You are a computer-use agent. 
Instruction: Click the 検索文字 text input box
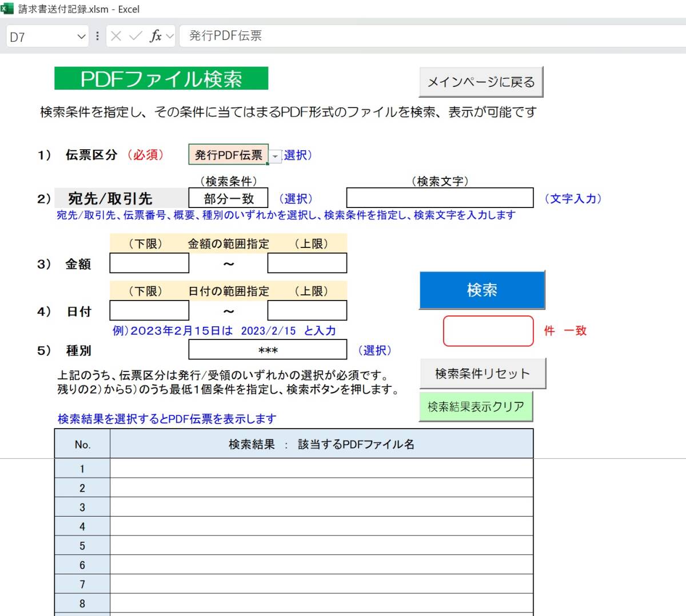coord(440,198)
